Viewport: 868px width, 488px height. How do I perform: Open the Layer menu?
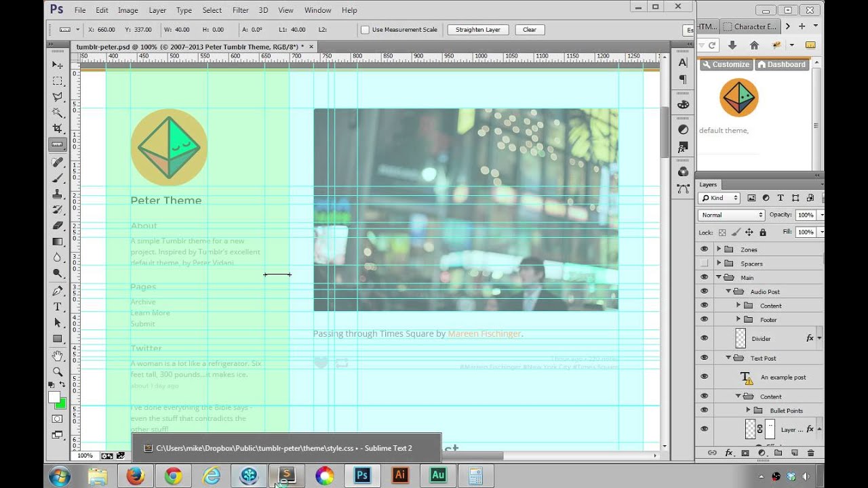pyautogui.click(x=157, y=10)
